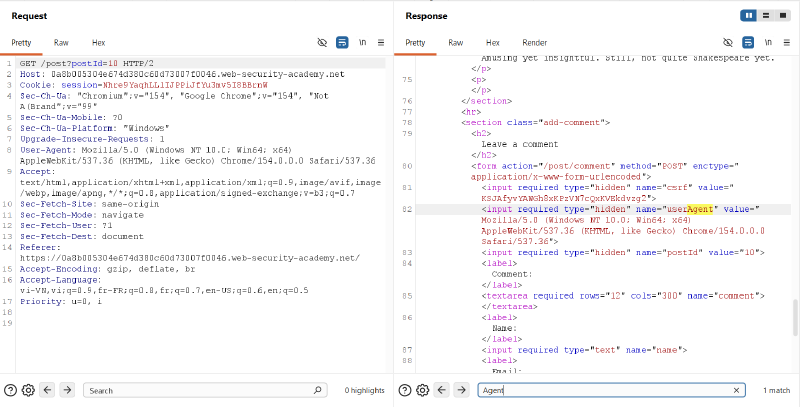The width and height of the screenshot is (800, 407).
Task: Select stacked horizontal layout icon
Action: coord(765,16)
